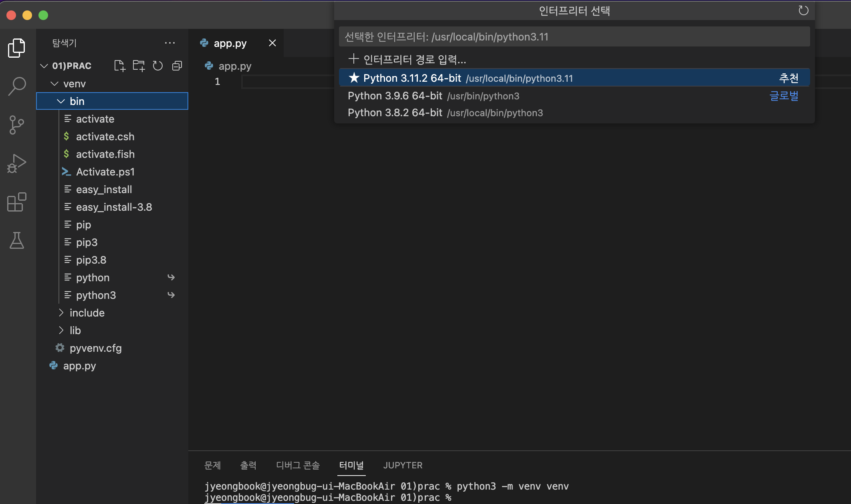Open the activate.fish file

point(112,154)
